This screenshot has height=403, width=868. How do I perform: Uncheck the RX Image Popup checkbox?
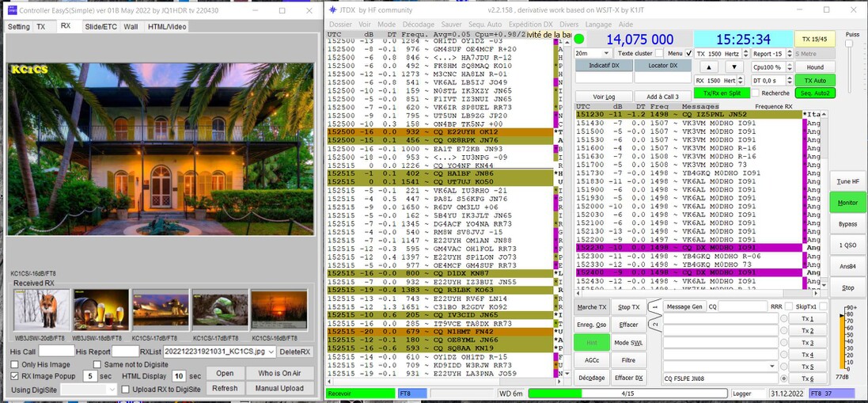pos(15,376)
